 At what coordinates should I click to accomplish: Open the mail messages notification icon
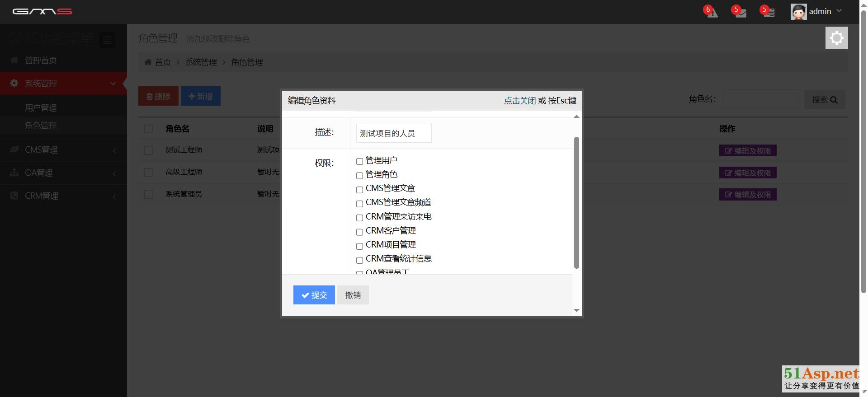click(x=740, y=12)
